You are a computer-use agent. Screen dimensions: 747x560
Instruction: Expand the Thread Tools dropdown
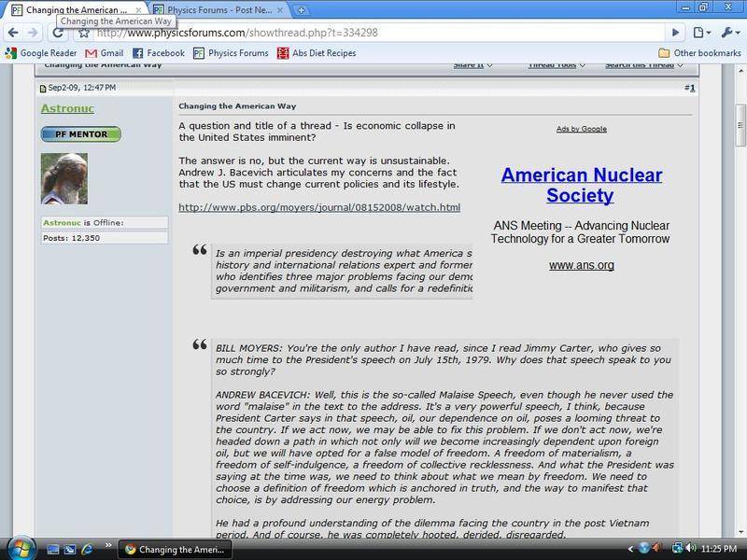click(557, 65)
